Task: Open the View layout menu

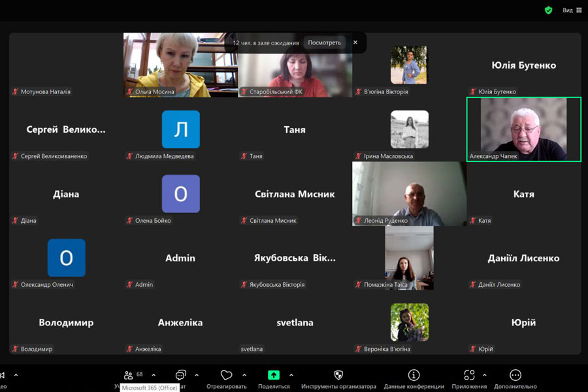Action: (572, 10)
